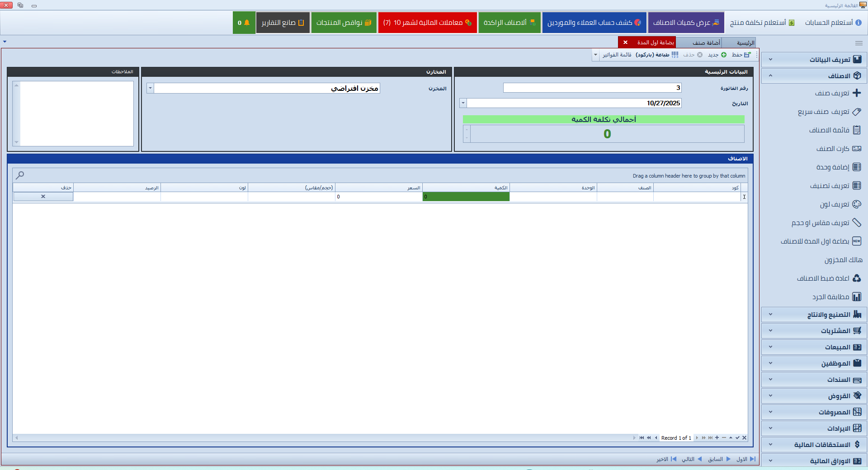Image resolution: width=868 pixels, height=470 pixels.
Task: Go to الاول first record
Action: 746,459
